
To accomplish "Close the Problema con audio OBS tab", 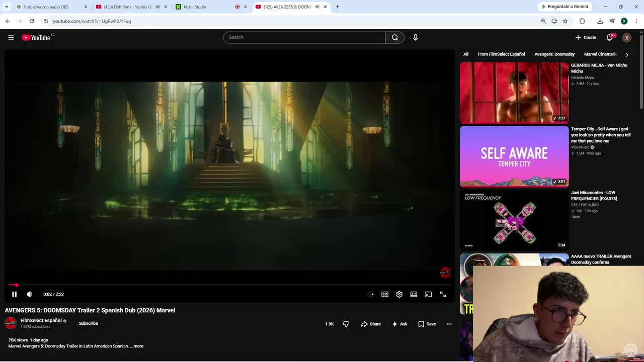I will 86,7.
